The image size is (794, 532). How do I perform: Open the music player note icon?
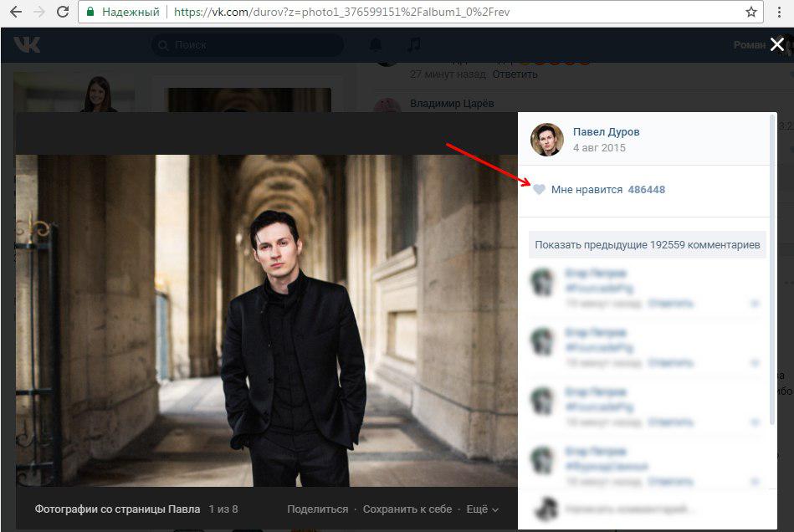pos(413,45)
